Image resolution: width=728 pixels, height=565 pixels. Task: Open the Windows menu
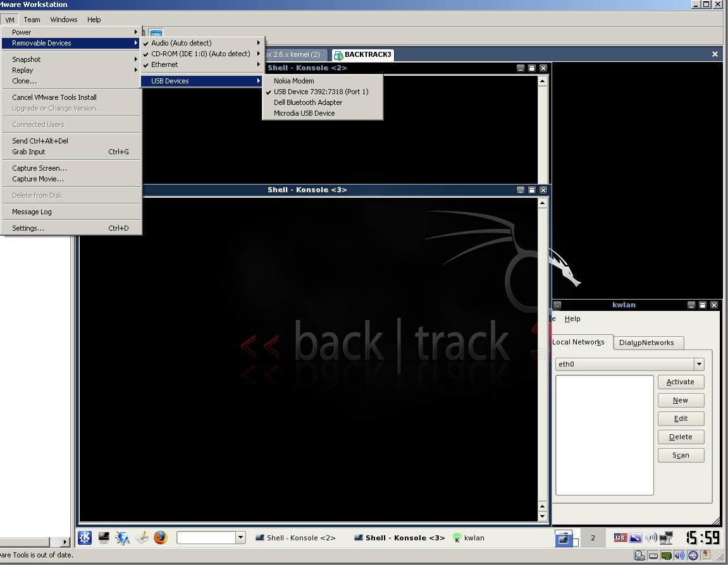pyautogui.click(x=64, y=20)
